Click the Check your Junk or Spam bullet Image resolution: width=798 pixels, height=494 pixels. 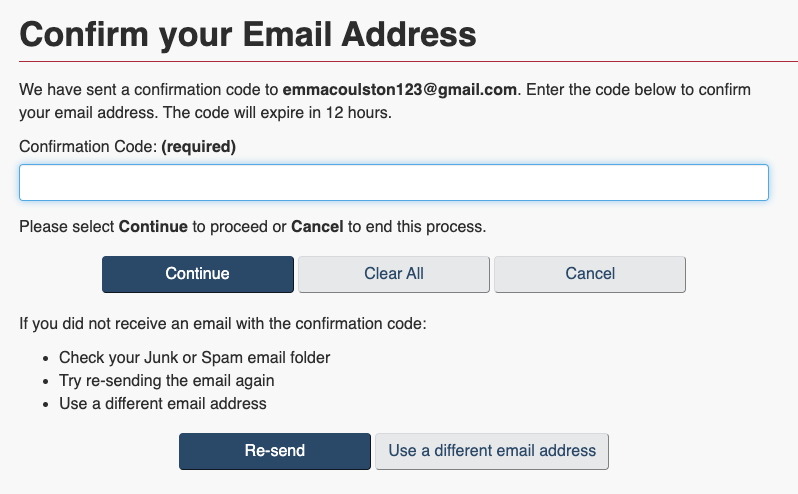pos(194,358)
